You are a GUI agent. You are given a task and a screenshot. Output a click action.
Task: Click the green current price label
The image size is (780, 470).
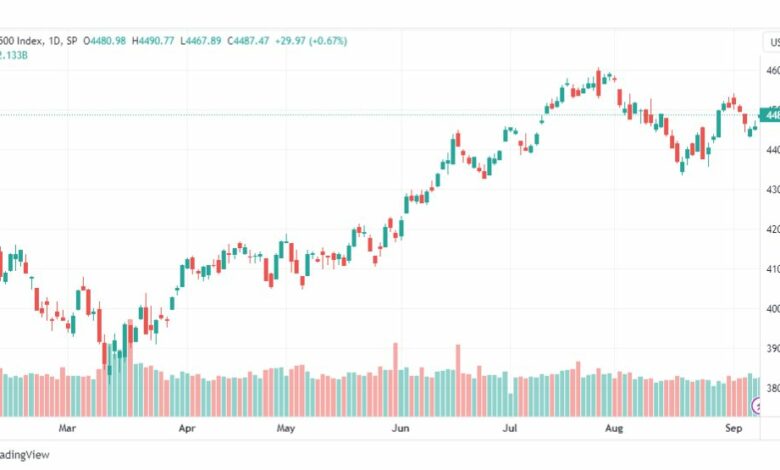click(x=770, y=115)
